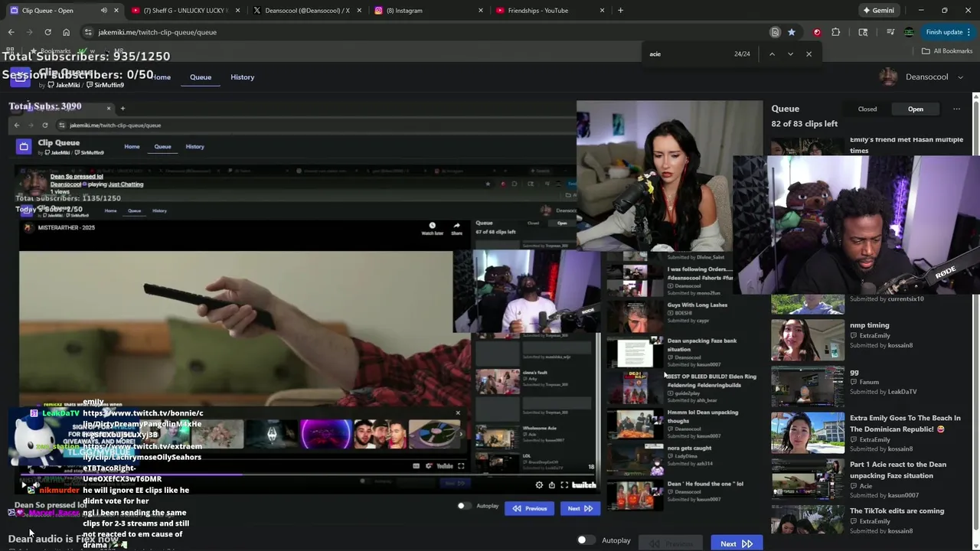The height and width of the screenshot is (551, 980).
Task: Expand the Deansocool account dropdown
Action: (960, 77)
